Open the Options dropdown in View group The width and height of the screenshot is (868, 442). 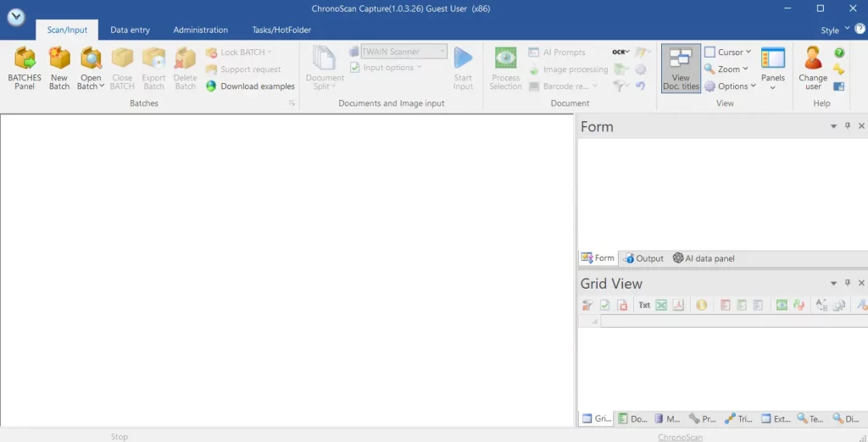(x=730, y=86)
